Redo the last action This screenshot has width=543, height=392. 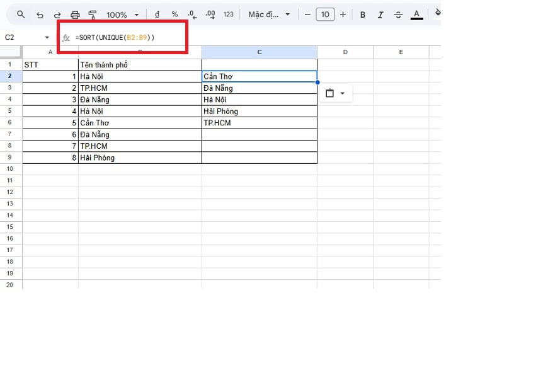(57, 14)
